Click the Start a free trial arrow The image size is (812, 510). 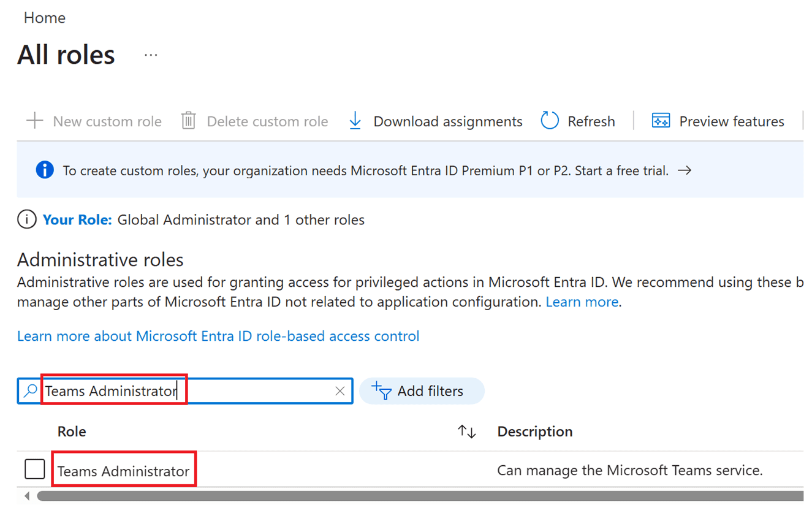tap(685, 170)
